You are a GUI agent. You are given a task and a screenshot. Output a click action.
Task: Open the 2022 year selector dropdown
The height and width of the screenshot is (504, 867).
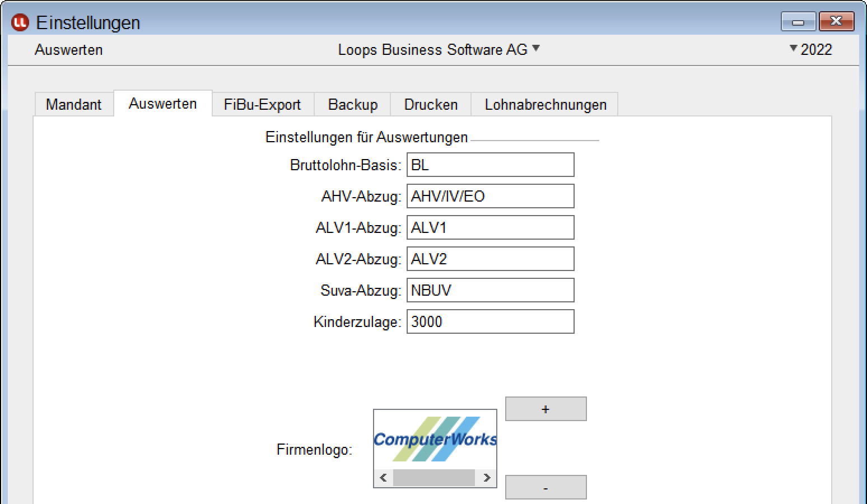pos(810,49)
